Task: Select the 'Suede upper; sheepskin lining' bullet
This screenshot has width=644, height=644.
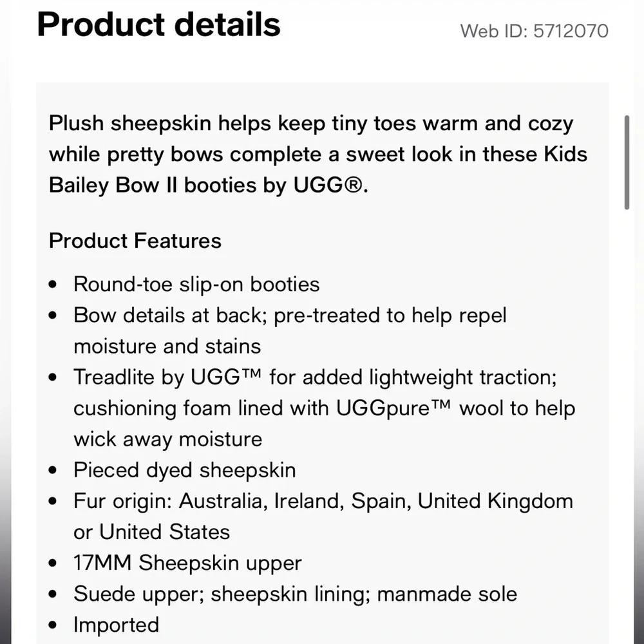Action: coord(296,594)
